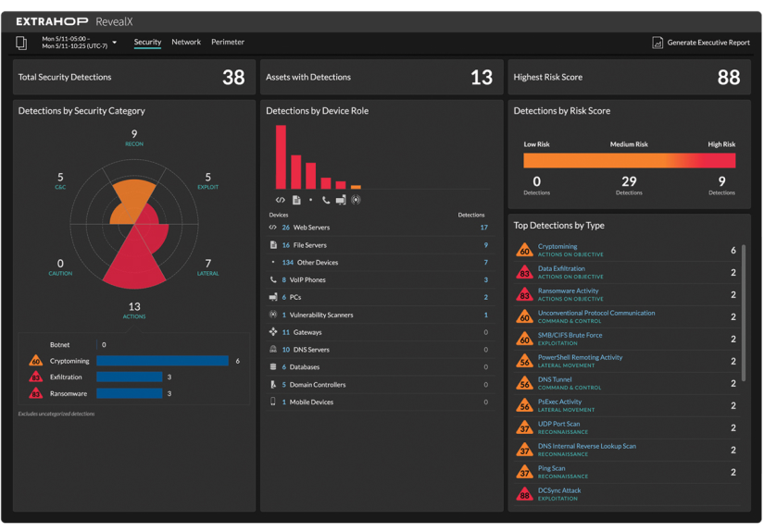Click the Cryptomining blue bar in category breakdown
The width and height of the screenshot is (764, 532).
pyautogui.click(x=162, y=361)
